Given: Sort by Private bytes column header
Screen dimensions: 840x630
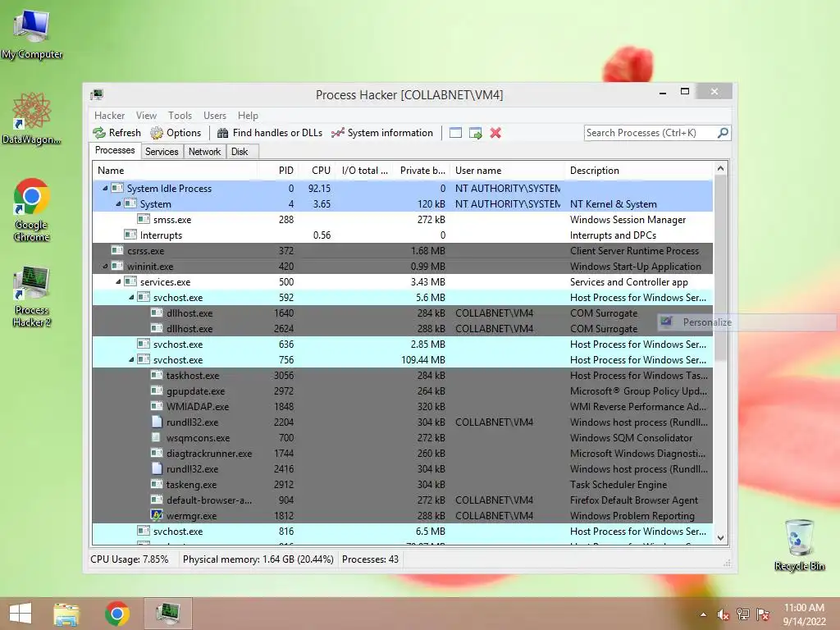Looking at the screenshot, I should [422, 171].
